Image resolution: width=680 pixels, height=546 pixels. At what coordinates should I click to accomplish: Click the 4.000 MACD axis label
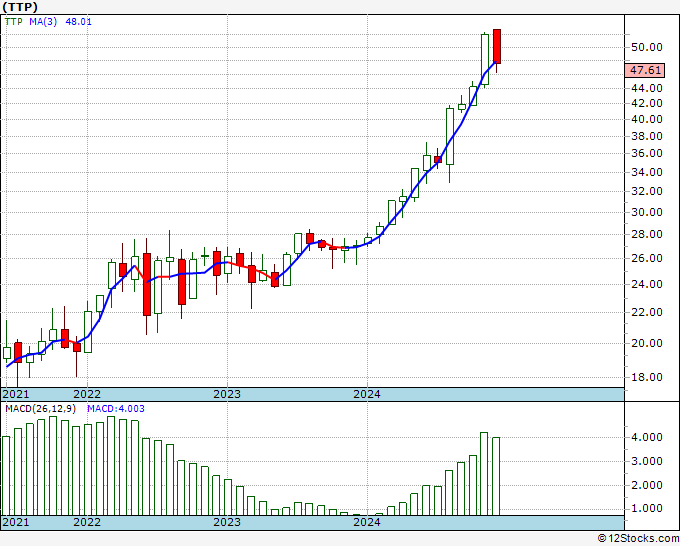(x=644, y=438)
